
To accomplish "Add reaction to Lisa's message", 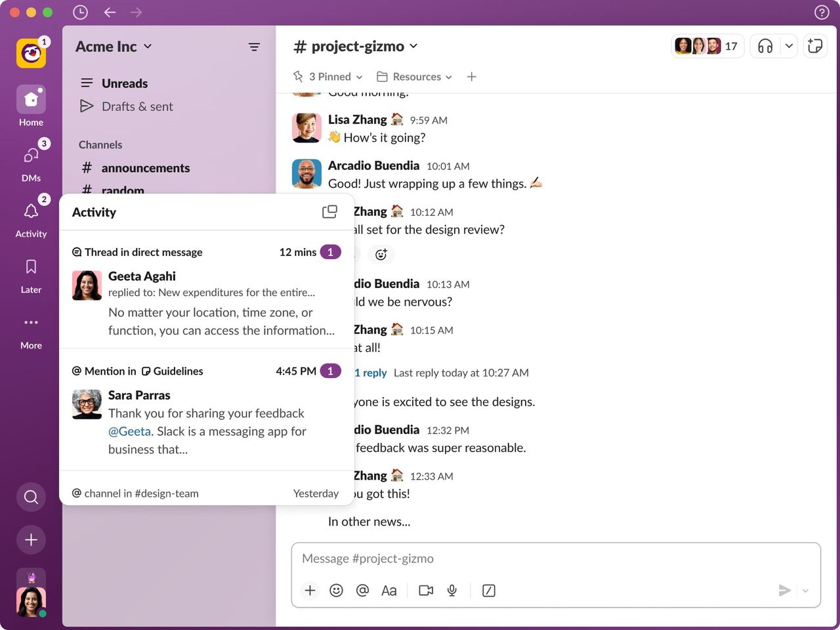I will 381,255.
